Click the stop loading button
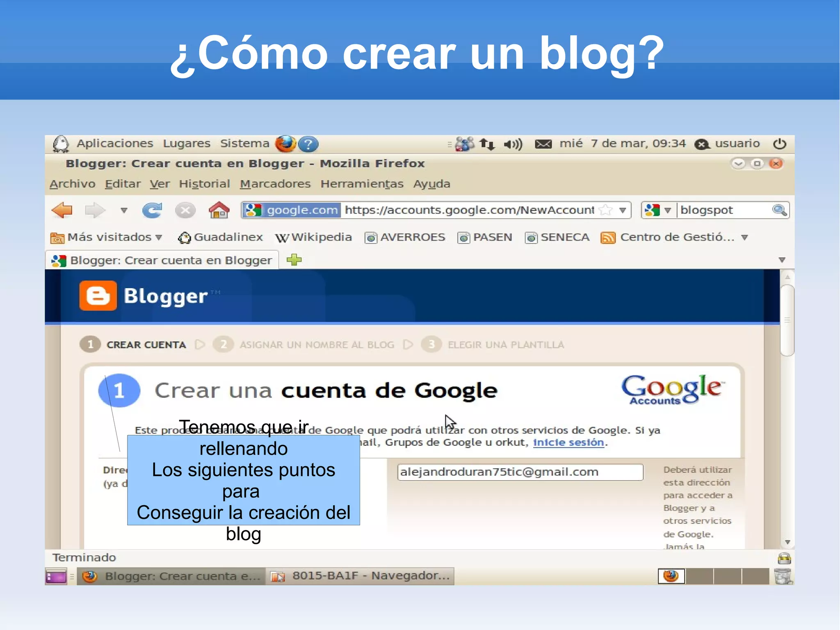This screenshot has width=840, height=630. coord(185,211)
